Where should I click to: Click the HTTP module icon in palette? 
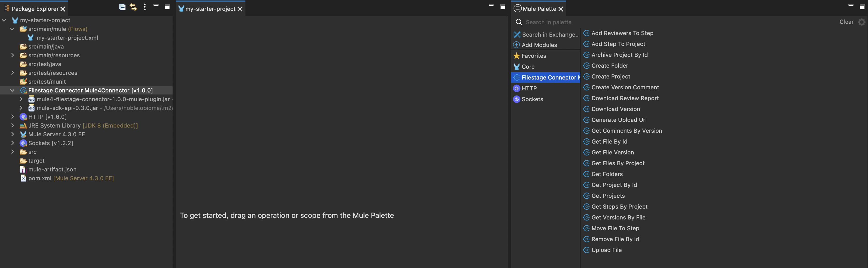click(x=517, y=88)
